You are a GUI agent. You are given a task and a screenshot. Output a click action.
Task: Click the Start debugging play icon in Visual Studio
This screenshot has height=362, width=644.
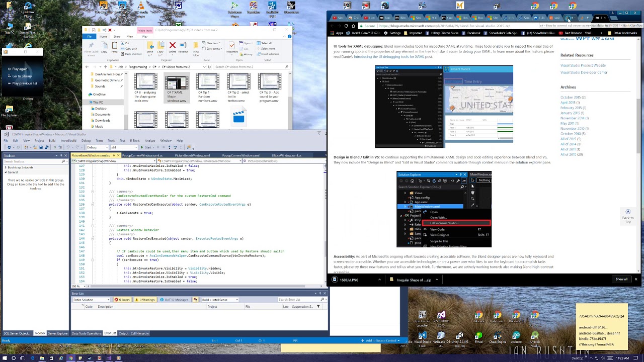click(x=147, y=147)
